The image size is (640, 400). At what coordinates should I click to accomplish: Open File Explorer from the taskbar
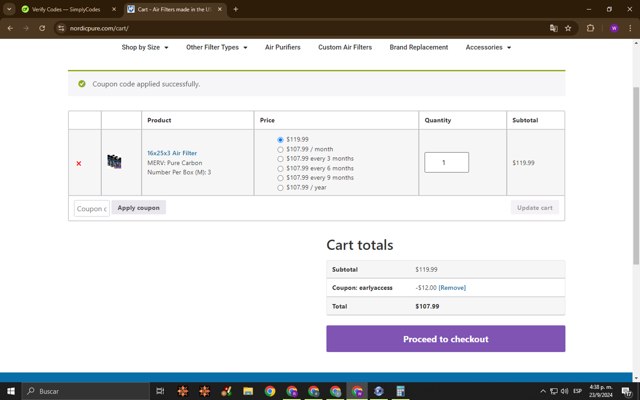click(x=248, y=391)
